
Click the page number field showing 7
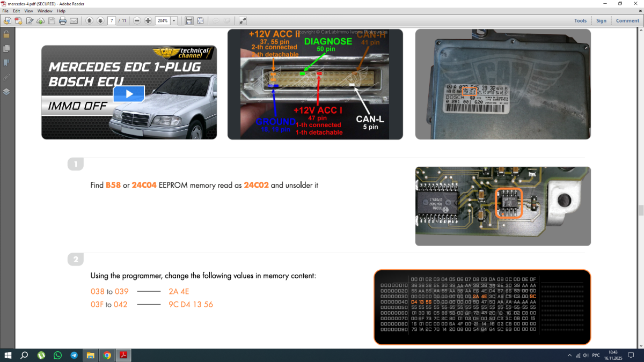[x=112, y=21]
